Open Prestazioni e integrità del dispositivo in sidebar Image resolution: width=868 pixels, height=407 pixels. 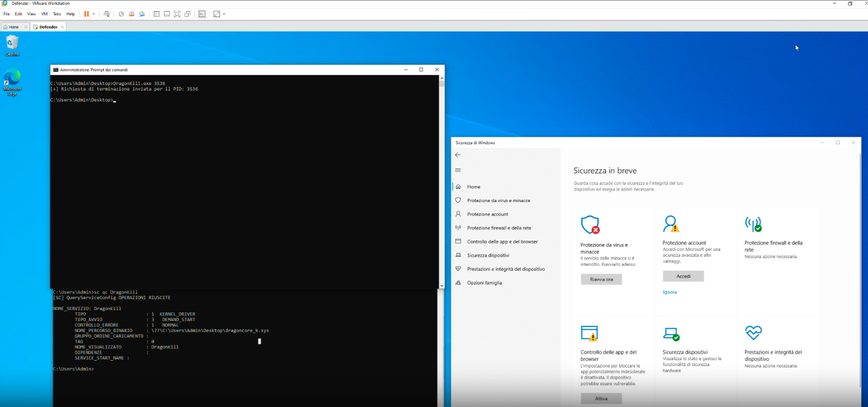click(506, 269)
